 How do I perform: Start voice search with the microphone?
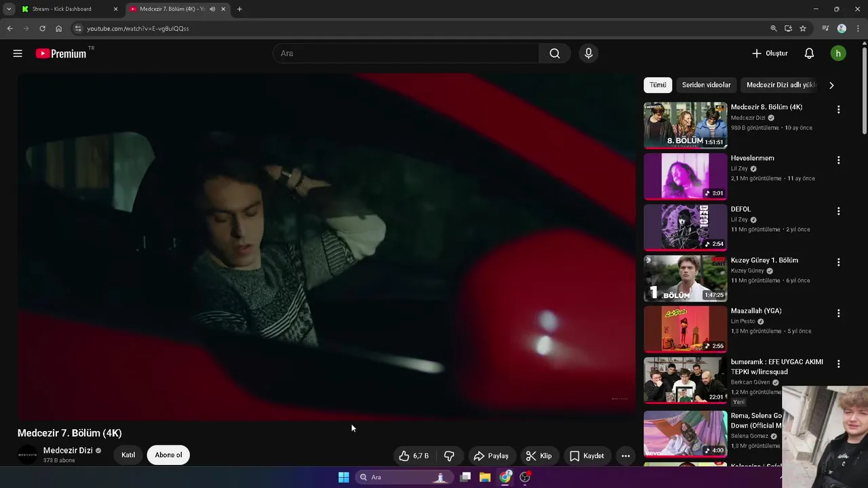(589, 54)
